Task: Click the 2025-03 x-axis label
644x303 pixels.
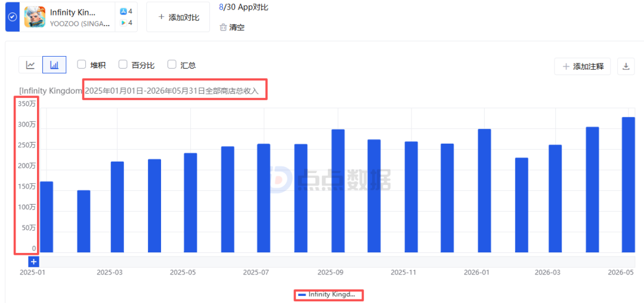Action: coord(109,272)
